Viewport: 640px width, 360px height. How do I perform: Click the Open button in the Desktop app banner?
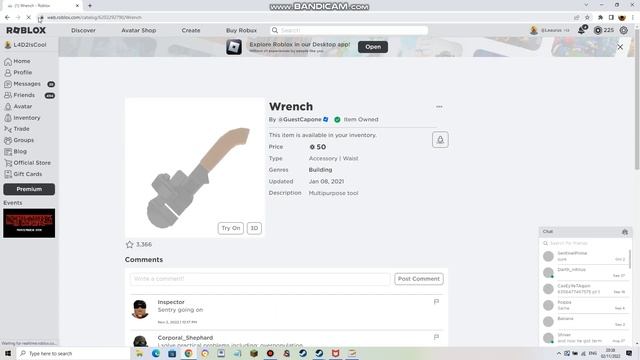(373, 47)
